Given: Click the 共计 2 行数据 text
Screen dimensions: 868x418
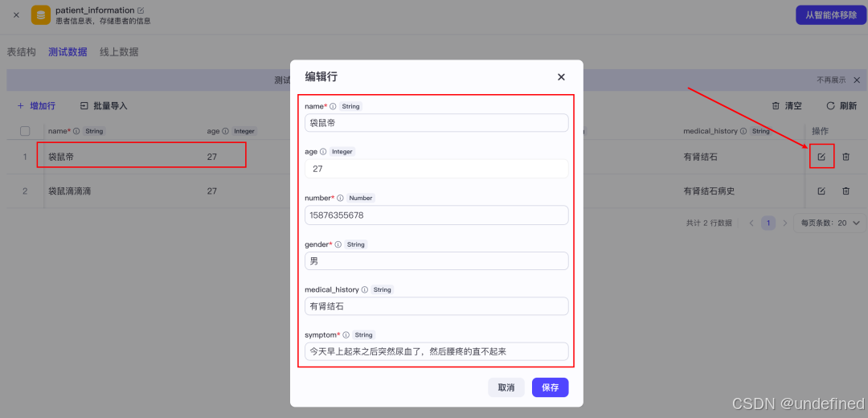Looking at the screenshot, I should click(709, 223).
